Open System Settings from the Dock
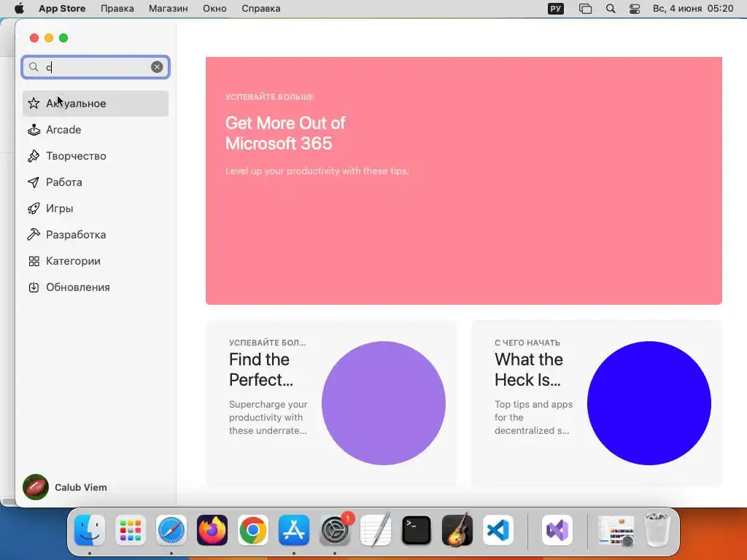The width and height of the screenshot is (747, 560). point(334,530)
